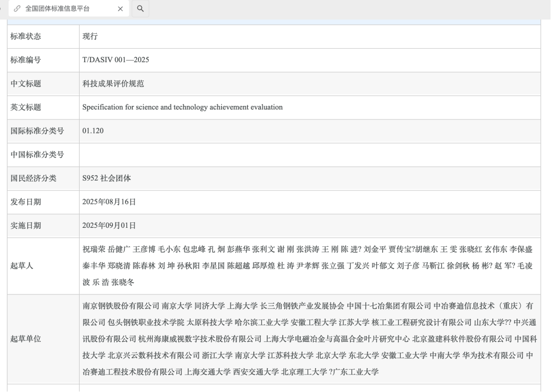This screenshot has width=551, height=392.
Task: Click the search magnifier icon
Action: click(x=140, y=8)
